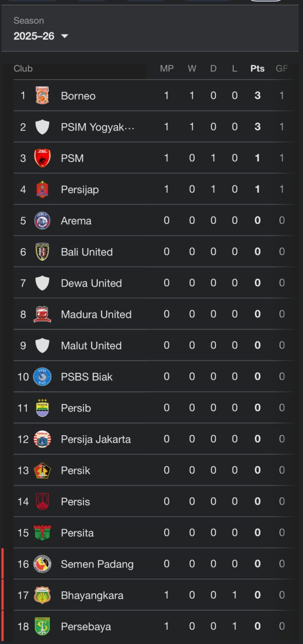Screen dimensions: 303x644
Task: Open the Dewa United team page
Action: pos(91,283)
